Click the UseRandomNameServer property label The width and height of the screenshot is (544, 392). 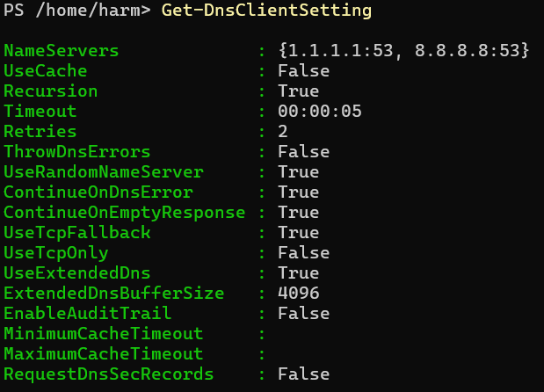103,172
